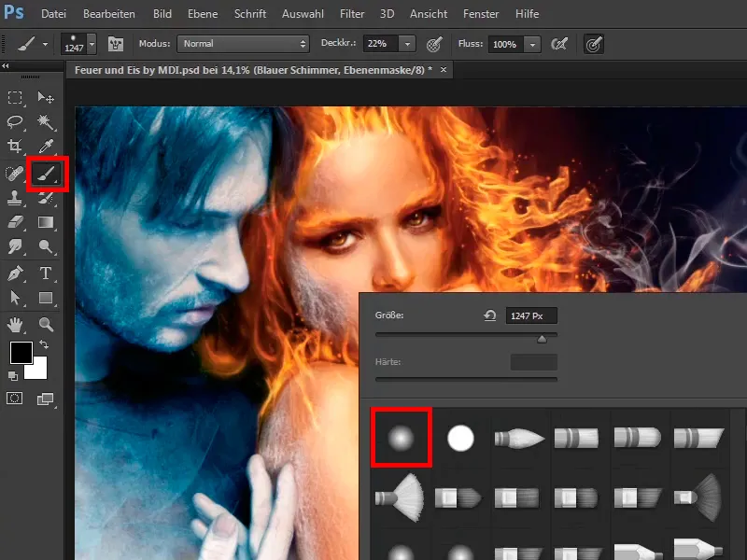Screen dimensions: 747x560
Task: Open the Fluss flow slider dropdown
Action: point(532,44)
